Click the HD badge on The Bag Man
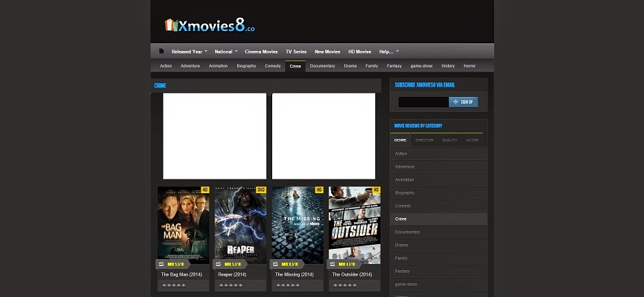 click(205, 190)
